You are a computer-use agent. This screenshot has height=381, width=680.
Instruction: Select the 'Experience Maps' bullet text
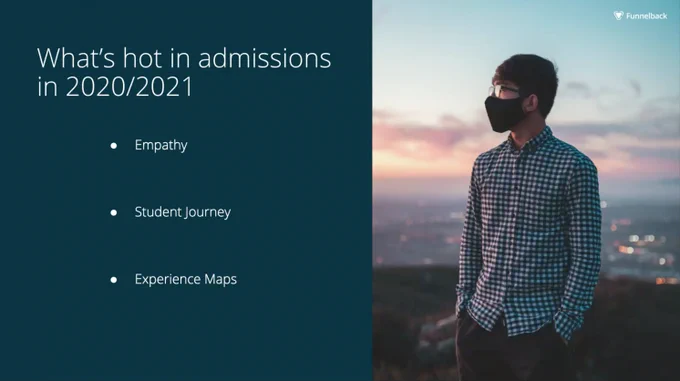click(186, 280)
